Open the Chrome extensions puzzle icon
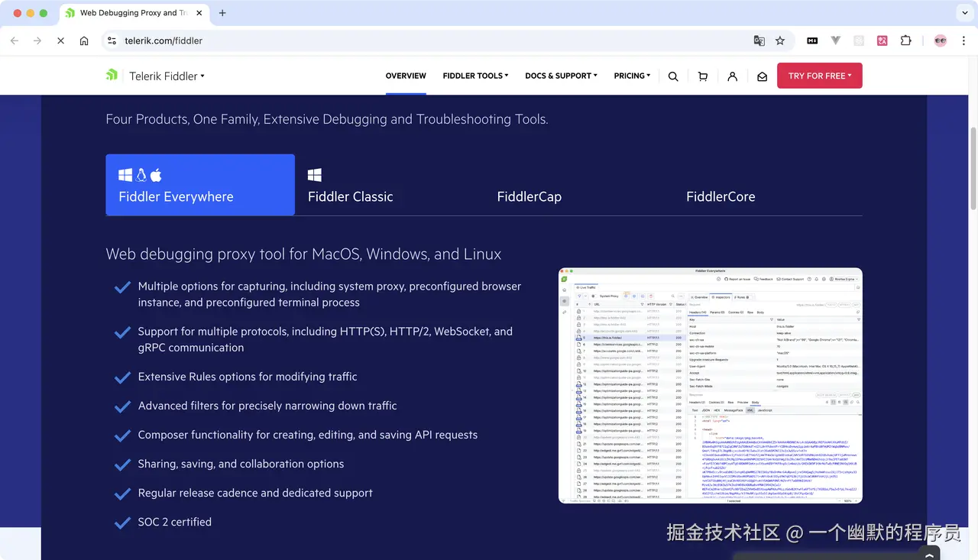The image size is (978, 560). click(x=905, y=40)
